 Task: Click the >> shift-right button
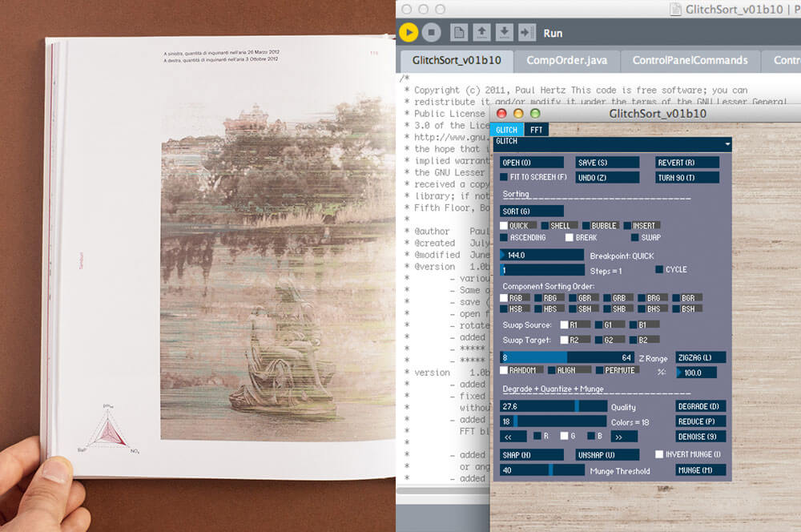tap(624, 437)
